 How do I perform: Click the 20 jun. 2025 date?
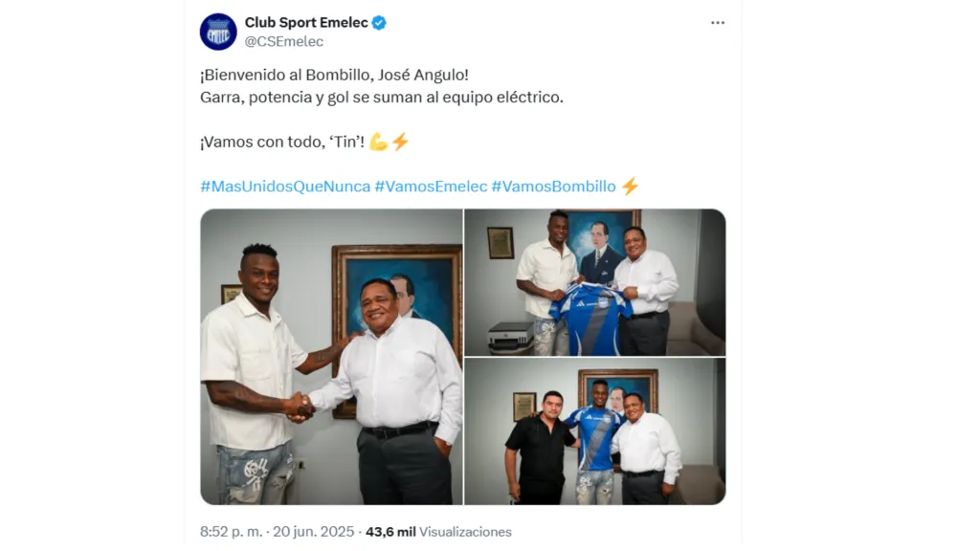pyautogui.click(x=313, y=532)
